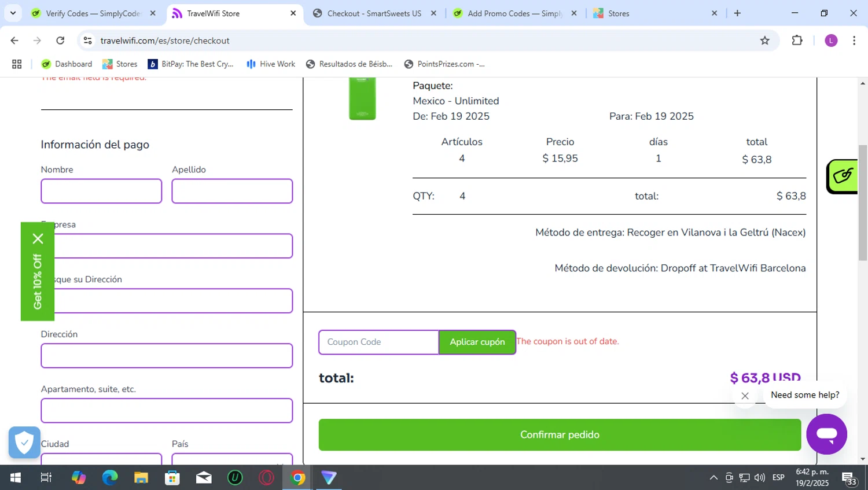Switch to Verify Codes — SimplyCodes tab

[x=93, y=13]
